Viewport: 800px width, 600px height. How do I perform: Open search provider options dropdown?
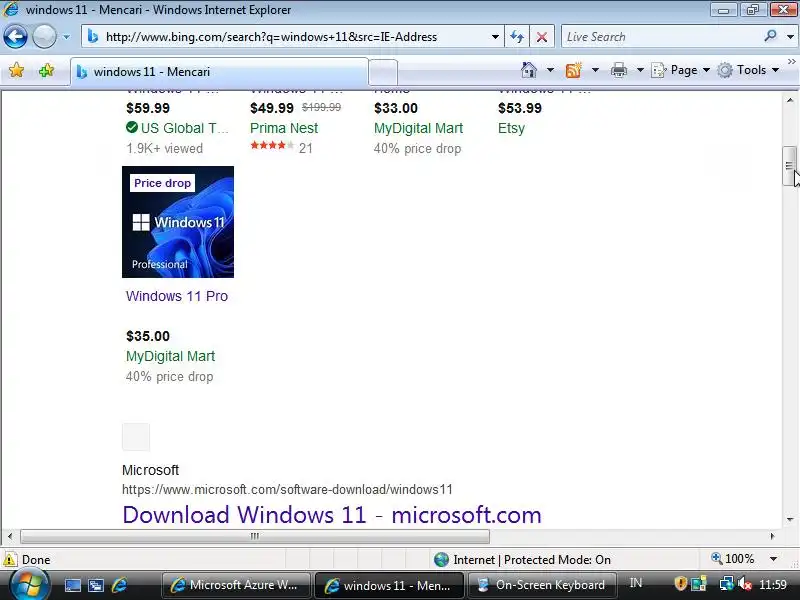[790, 37]
